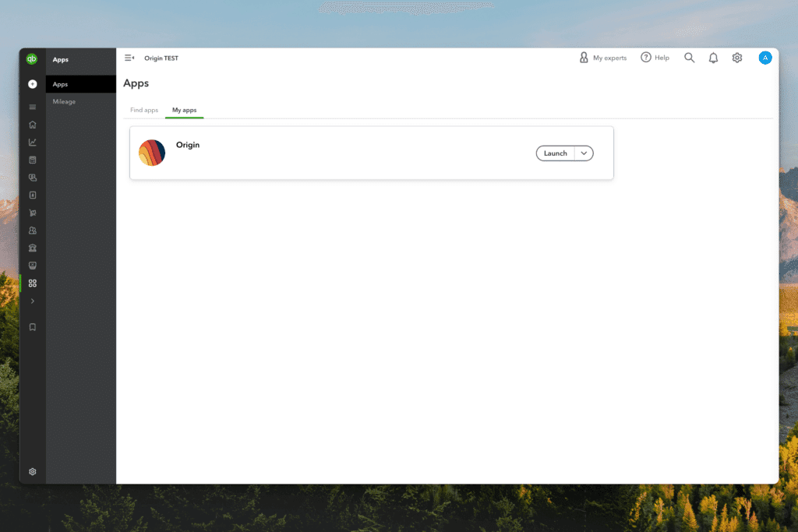This screenshot has height=532, width=798.
Task: Click the Origin app logo thumbnail
Action: coord(152,153)
